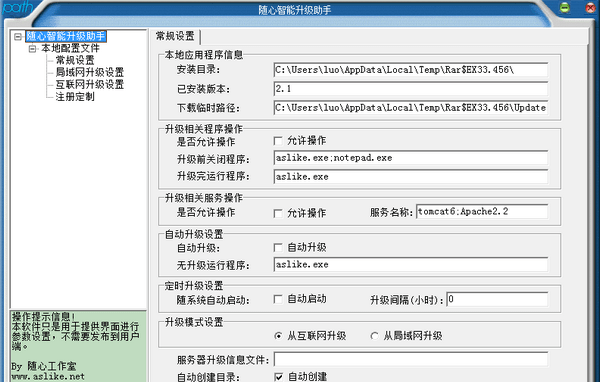The image size is (601, 382).
Task: Click the 已安装版本 field showing 2.1
Action: pyautogui.click(x=411, y=89)
